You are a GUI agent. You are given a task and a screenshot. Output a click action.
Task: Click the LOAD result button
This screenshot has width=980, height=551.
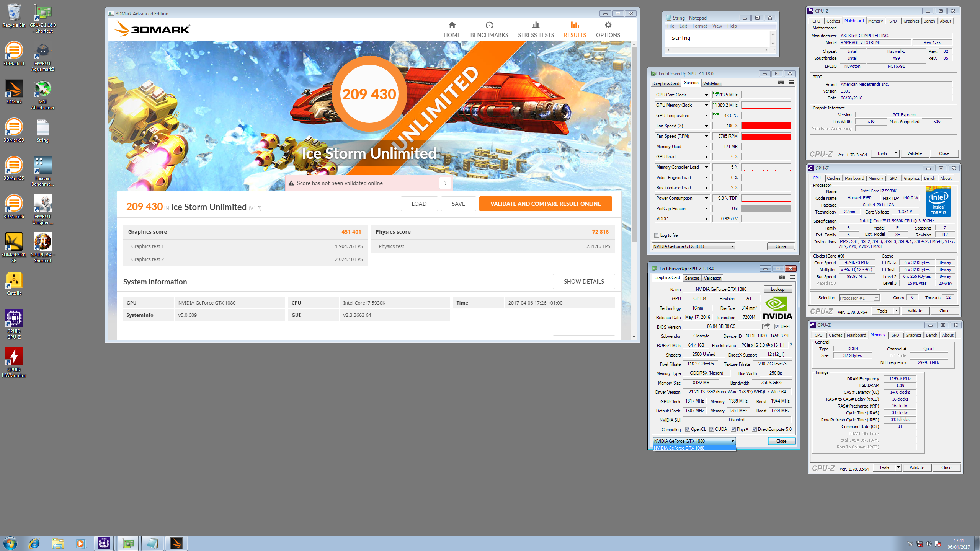[x=419, y=204]
